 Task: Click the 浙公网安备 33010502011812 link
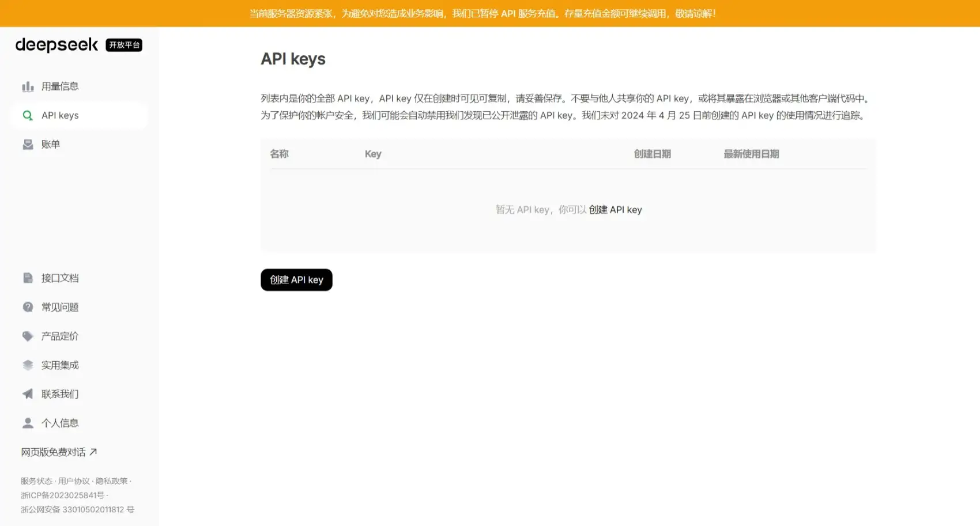[77, 510]
